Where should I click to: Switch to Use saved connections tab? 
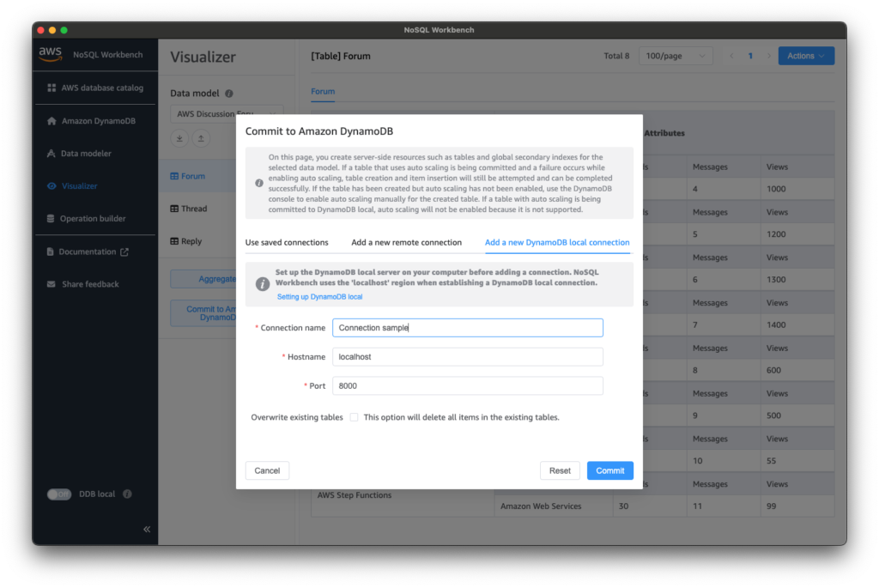tap(287, 243)
